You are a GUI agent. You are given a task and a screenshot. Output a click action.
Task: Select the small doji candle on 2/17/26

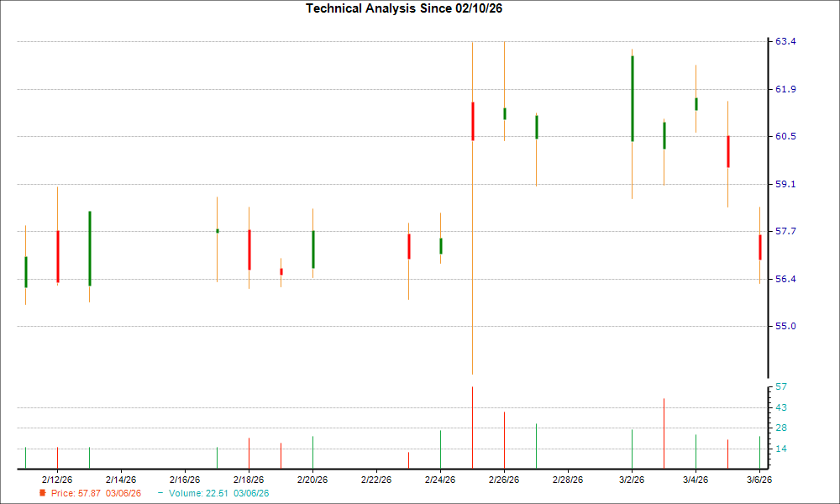(x=217, y=229)
